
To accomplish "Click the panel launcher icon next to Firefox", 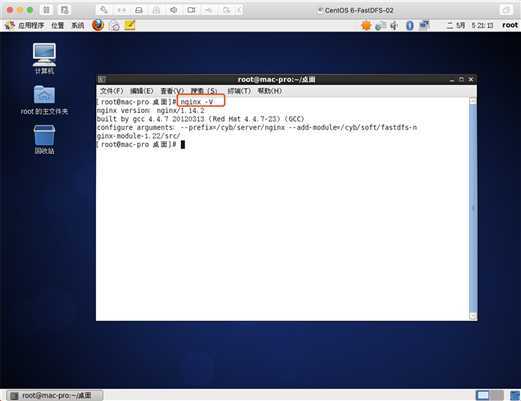I will [115, 26].
